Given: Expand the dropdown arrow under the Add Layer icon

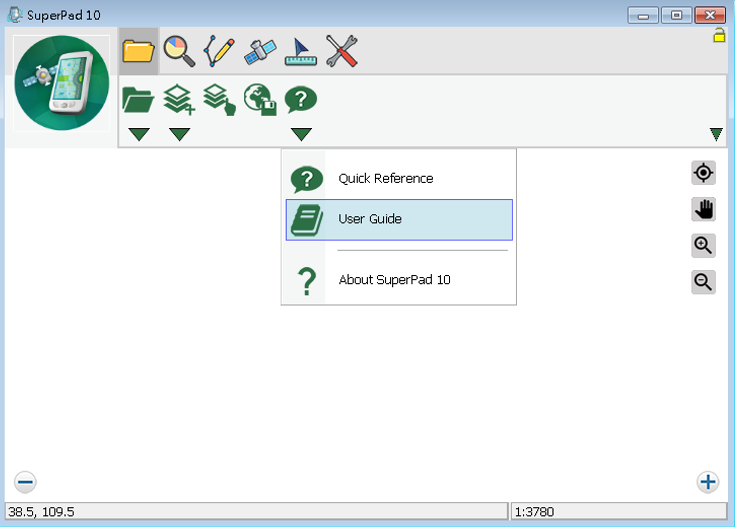Looking at the screenshot, I should point(180,134).
